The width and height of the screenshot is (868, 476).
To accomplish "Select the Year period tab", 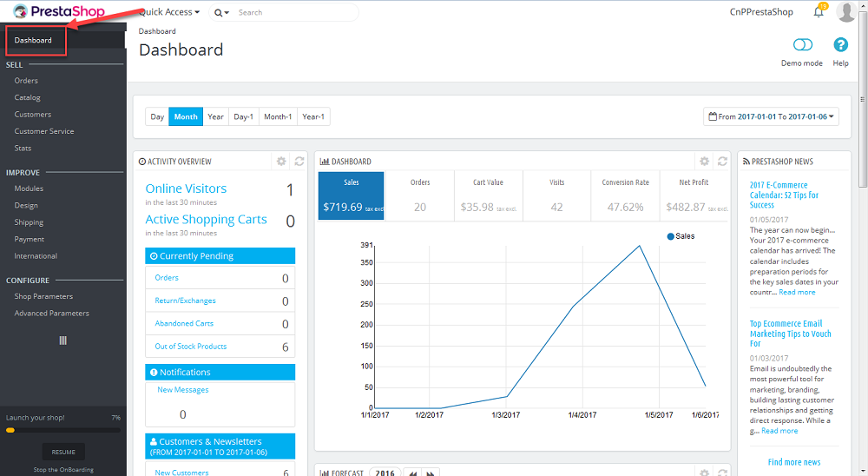I will [216, 116].
